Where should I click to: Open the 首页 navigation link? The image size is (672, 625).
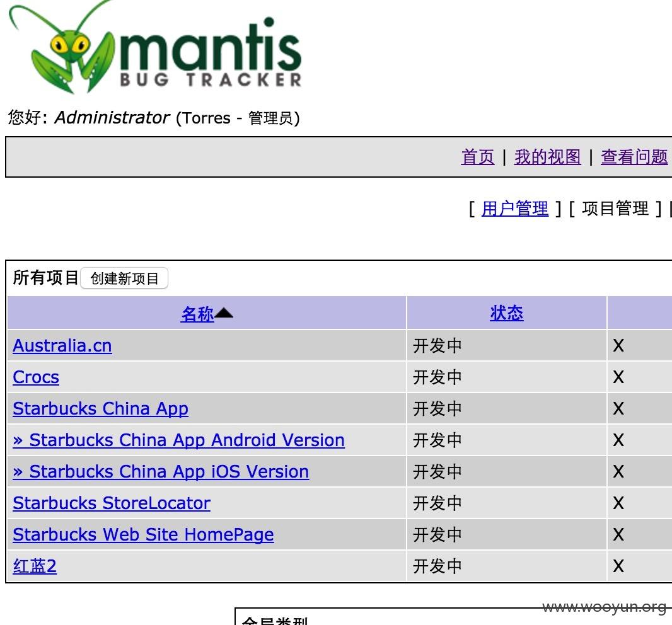pyautogui.click(x=477, y=157)
